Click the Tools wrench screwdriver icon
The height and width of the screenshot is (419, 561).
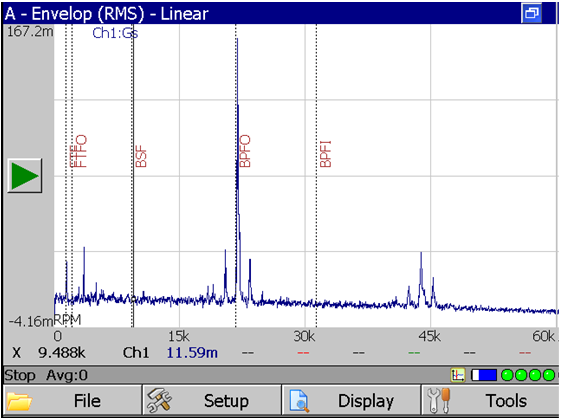[439, 400]
